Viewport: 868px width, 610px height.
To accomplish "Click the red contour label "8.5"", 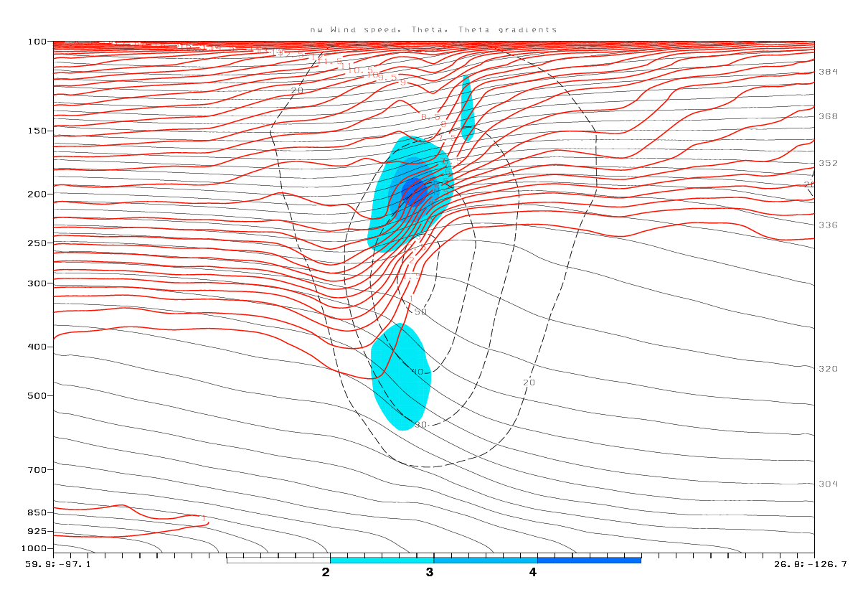I will (x=430, y=117).
